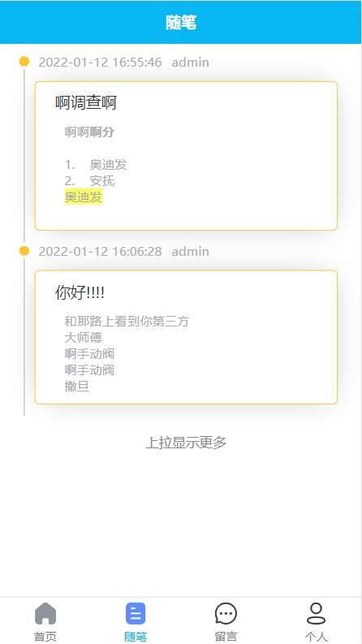
Task: Click the 随笔 header title
Action: point(181,23)
